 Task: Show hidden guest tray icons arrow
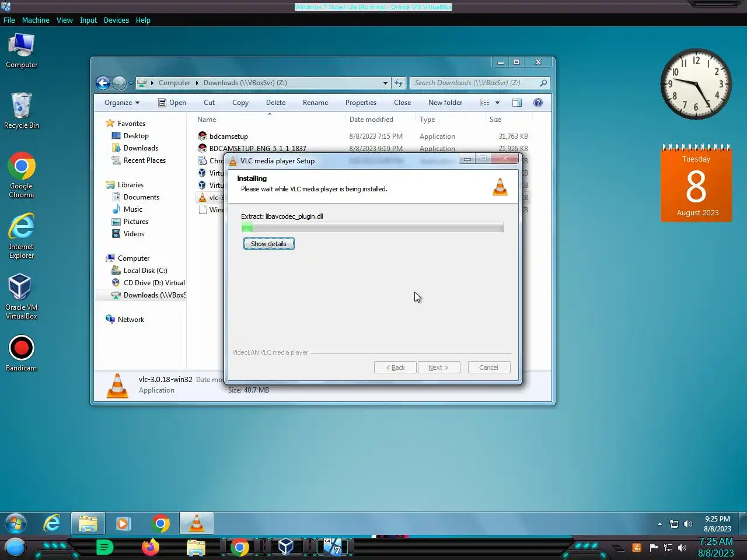pos(660,524)
